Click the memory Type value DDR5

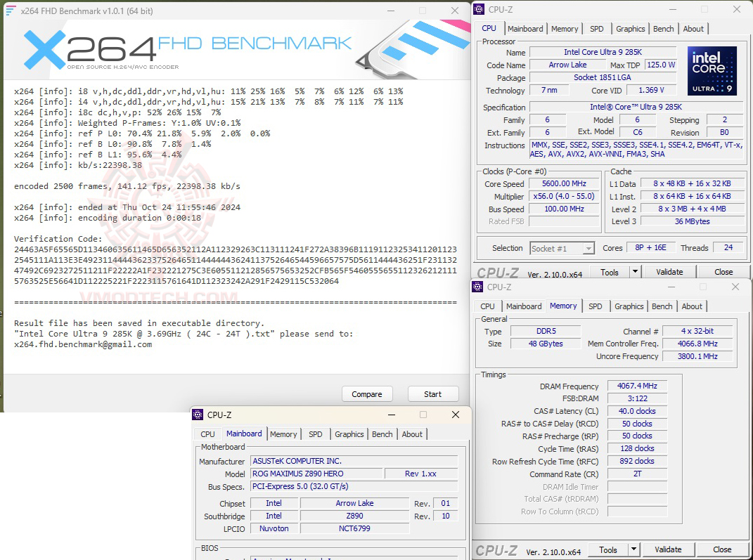tap(546, 331)
